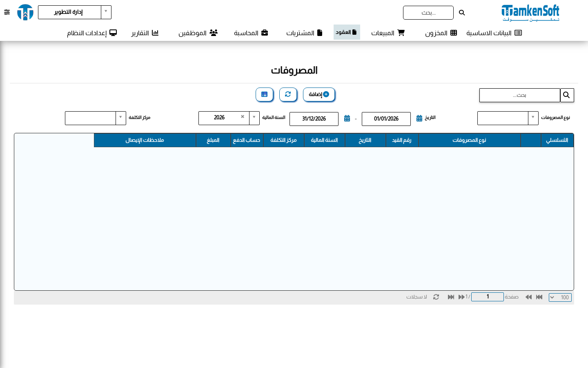Open the المشتريات menu
Screen dimensions: 588x368
point(304,33)
